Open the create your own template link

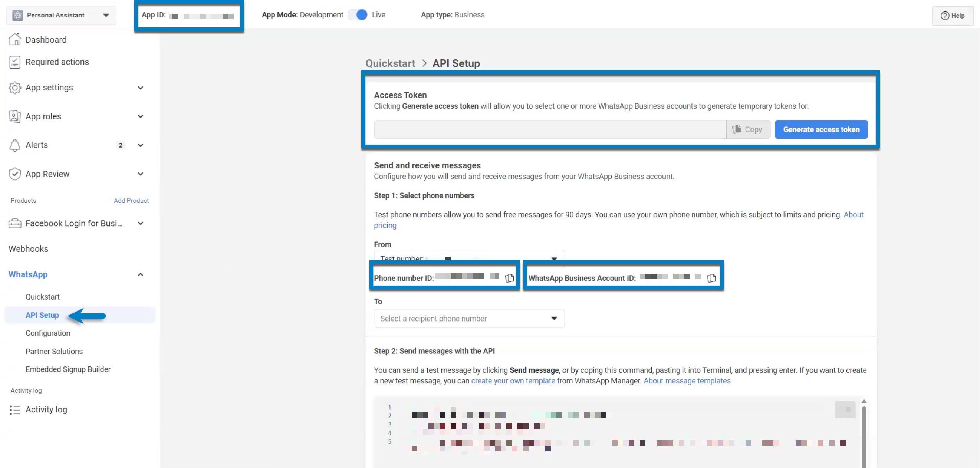[x=513, y=381]
